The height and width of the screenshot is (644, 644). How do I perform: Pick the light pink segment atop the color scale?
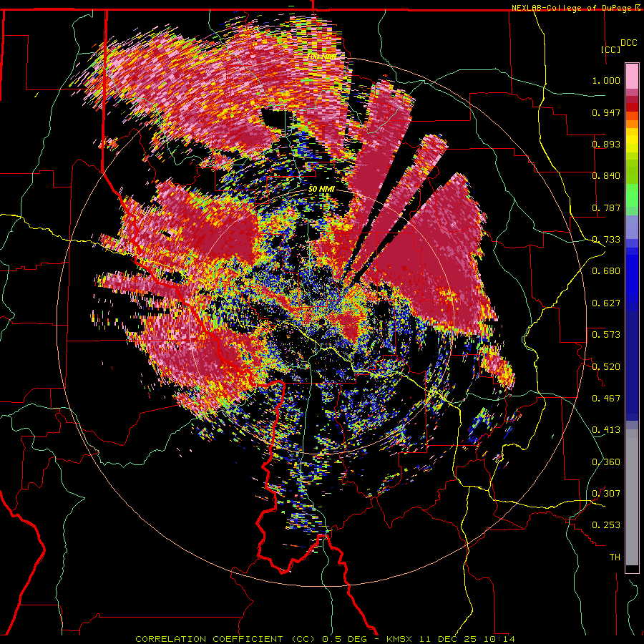coord(632,76)
